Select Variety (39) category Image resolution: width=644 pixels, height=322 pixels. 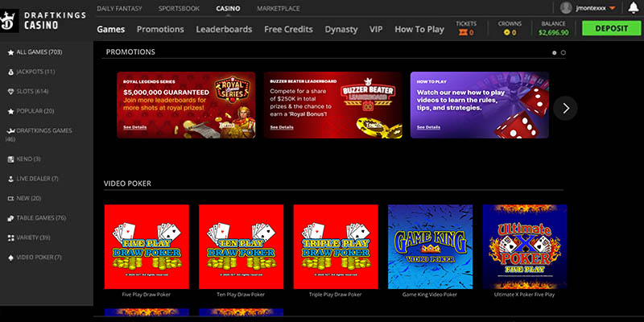[33, 237]
